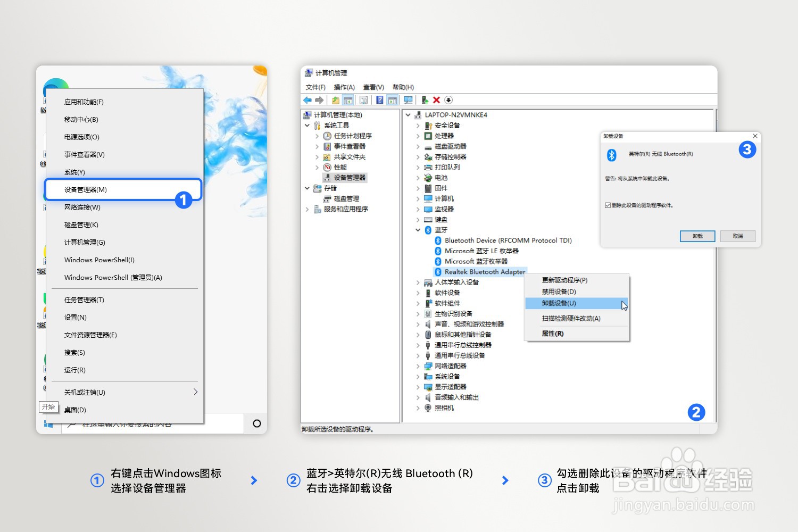Click the 处理器 chip icon

click(x=428, y=136)
